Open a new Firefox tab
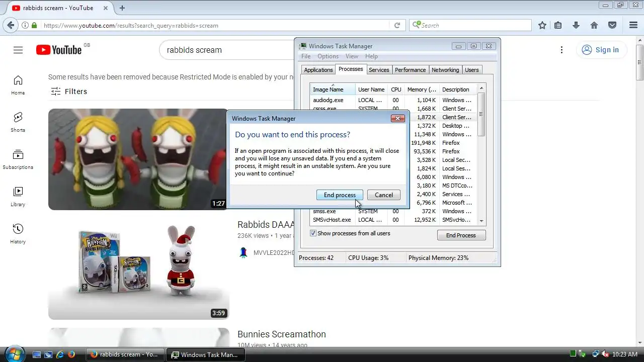 pyautogui.click(x=122, y=8)
